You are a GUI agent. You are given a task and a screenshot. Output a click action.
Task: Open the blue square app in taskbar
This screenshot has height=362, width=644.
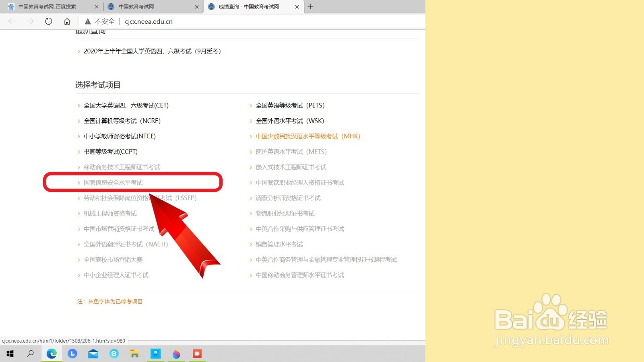click(x=155, y=354)
